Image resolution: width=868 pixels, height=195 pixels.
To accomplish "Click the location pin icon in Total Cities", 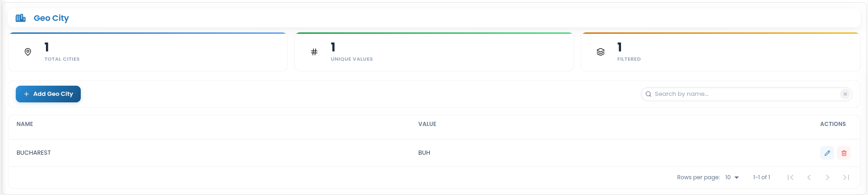I will 28,52.
